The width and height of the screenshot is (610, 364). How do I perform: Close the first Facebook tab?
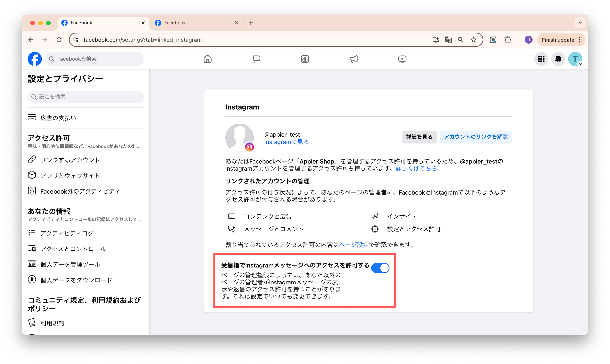(x=143, y=23)
